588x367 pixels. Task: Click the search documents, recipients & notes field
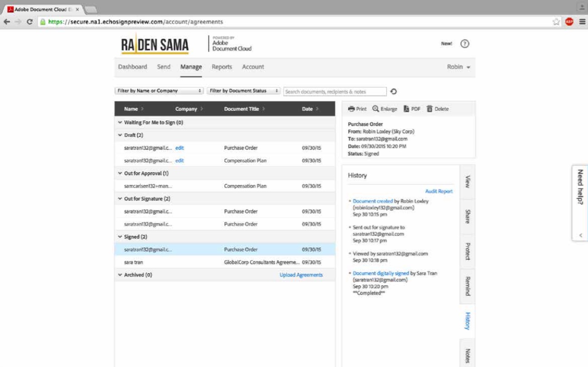point(335,92)
